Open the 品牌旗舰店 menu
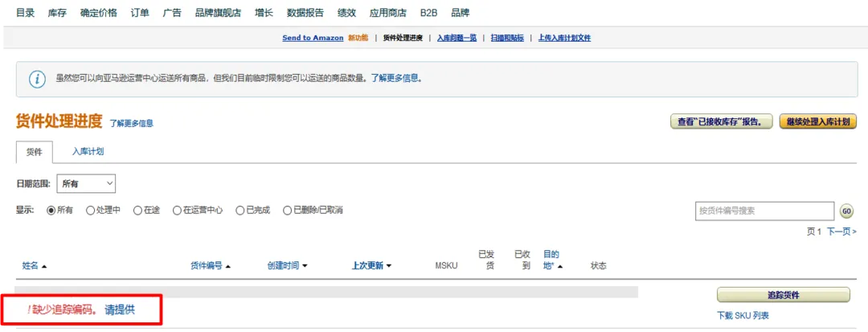The width and height of the screenshot is (868, 332). (x=218, y=13)
